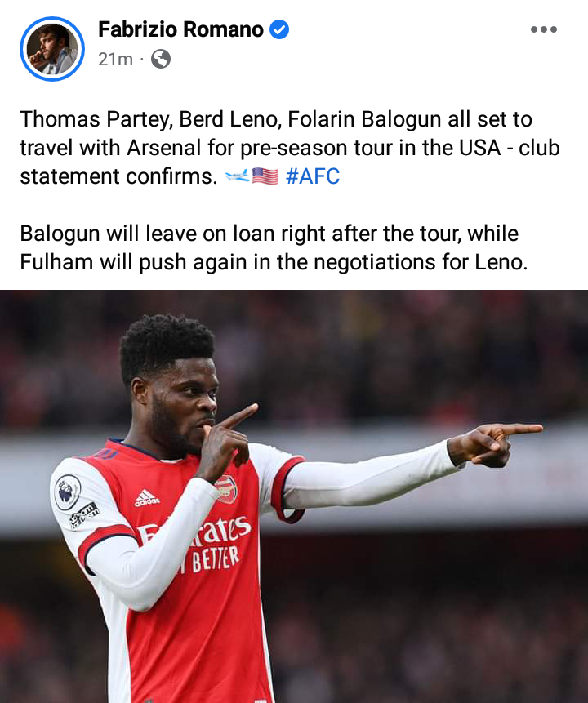
Task: Click the blue verified badge icon
Action: 279,29
